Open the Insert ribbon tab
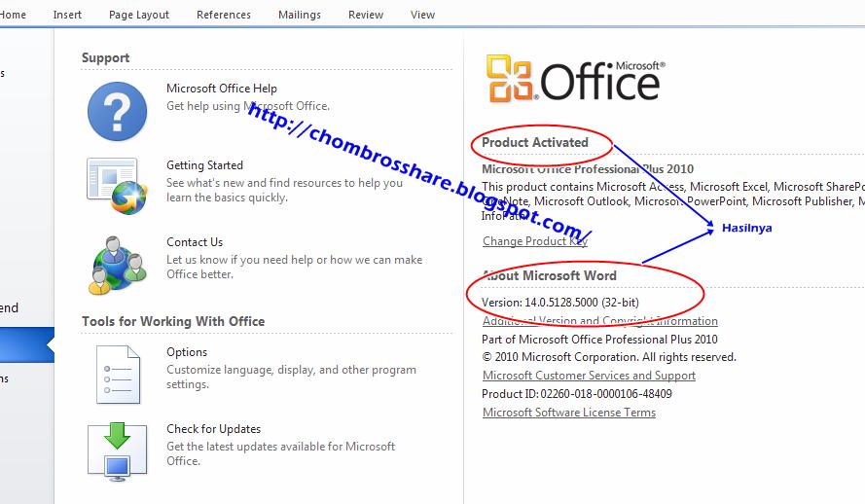This screenshot has height=504, width=865. [x=67, y=15]
